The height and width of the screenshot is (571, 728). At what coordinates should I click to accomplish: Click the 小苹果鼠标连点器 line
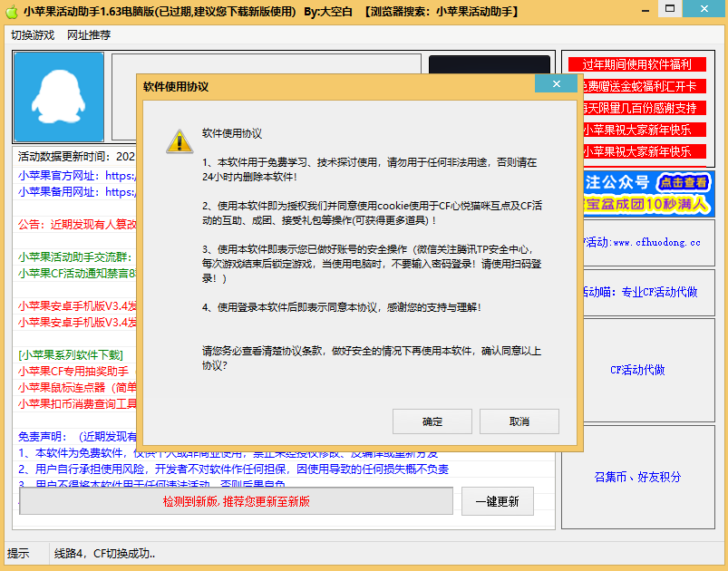click(77, 388)
